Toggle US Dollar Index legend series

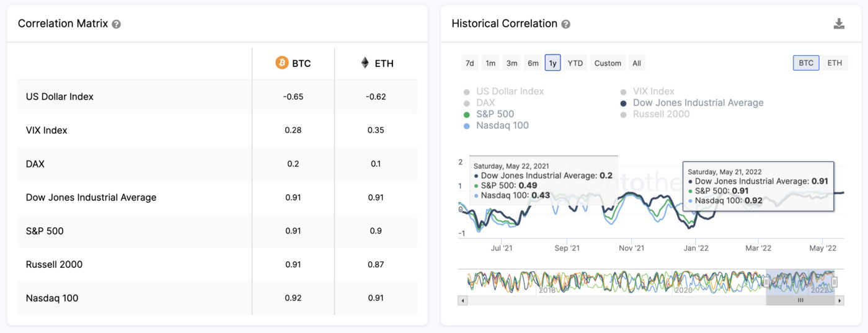point(503,91)
